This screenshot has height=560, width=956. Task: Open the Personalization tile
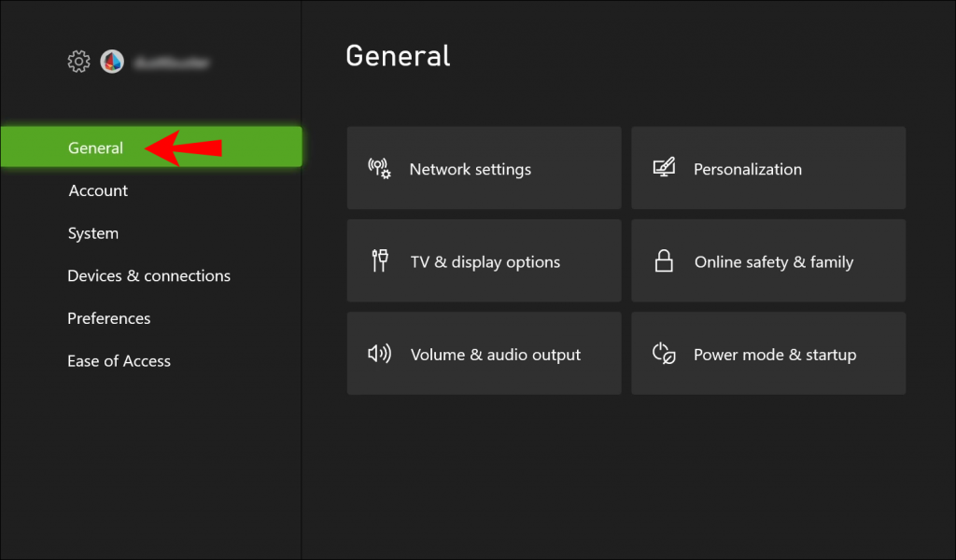tap(768, 168)
